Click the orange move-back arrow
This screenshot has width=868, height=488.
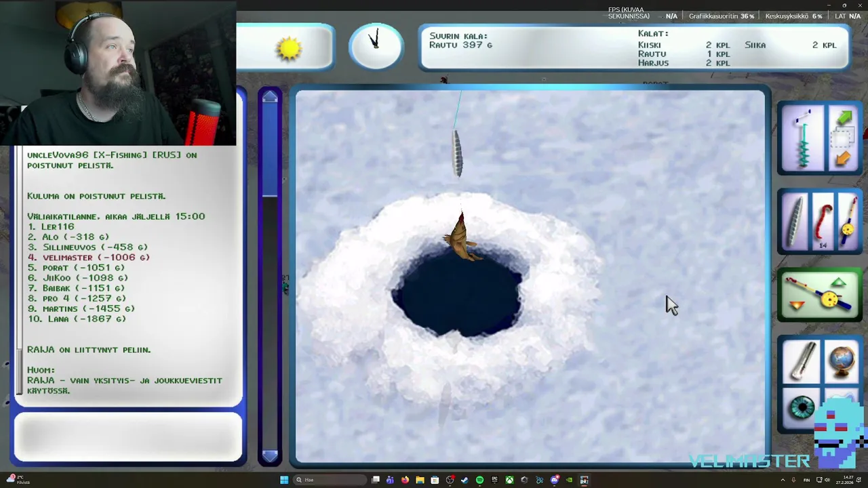[843, 160]
